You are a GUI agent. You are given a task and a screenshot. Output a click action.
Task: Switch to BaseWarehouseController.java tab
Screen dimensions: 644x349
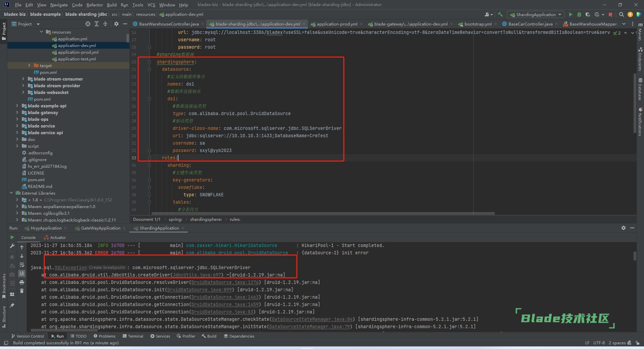pyautogui.click(x=169, y=24)
